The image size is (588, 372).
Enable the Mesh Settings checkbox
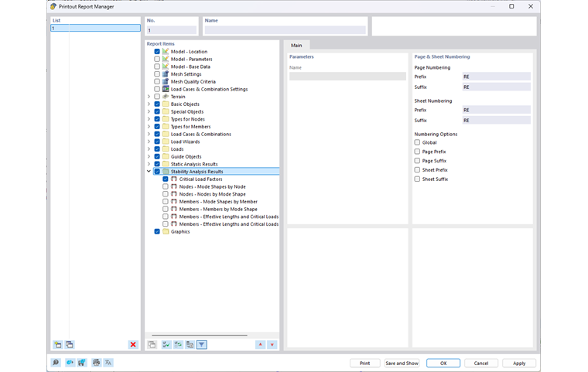coord(157,74)
